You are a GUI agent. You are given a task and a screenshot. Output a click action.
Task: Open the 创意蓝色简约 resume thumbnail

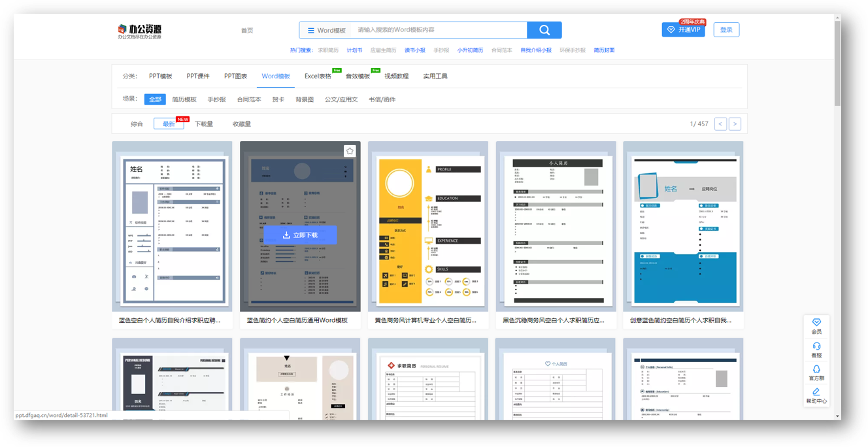coord(683,226)
